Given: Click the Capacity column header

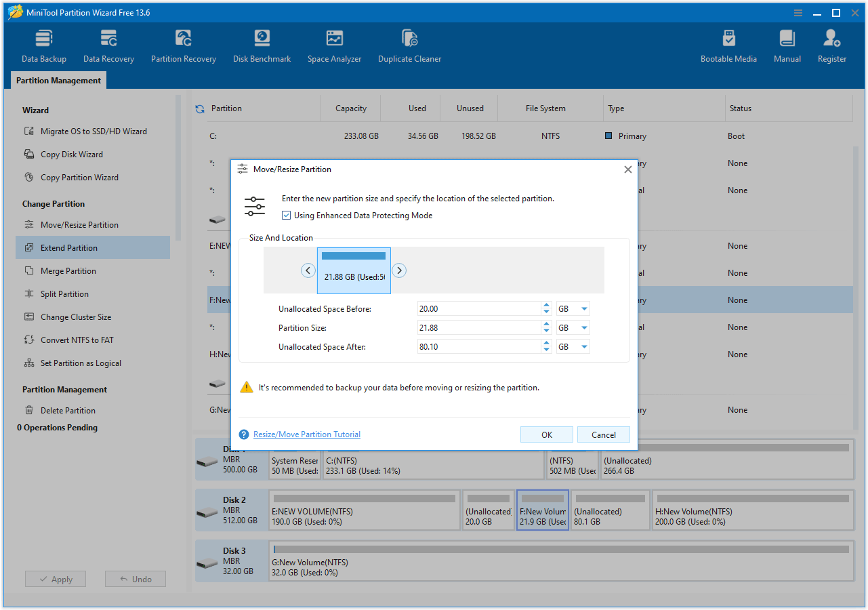Looking at the screenshot, I should (351, 108).
